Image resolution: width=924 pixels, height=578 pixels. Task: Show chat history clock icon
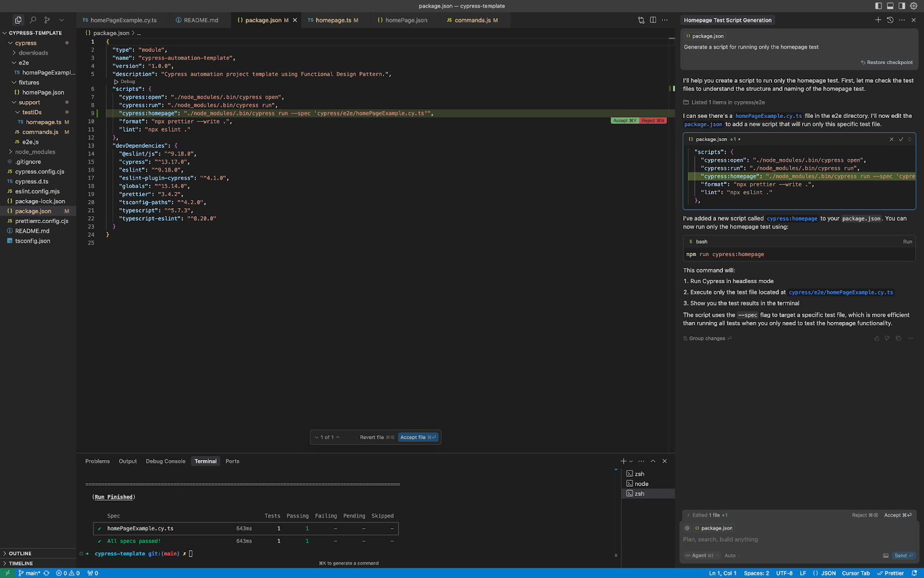[890, 20]
